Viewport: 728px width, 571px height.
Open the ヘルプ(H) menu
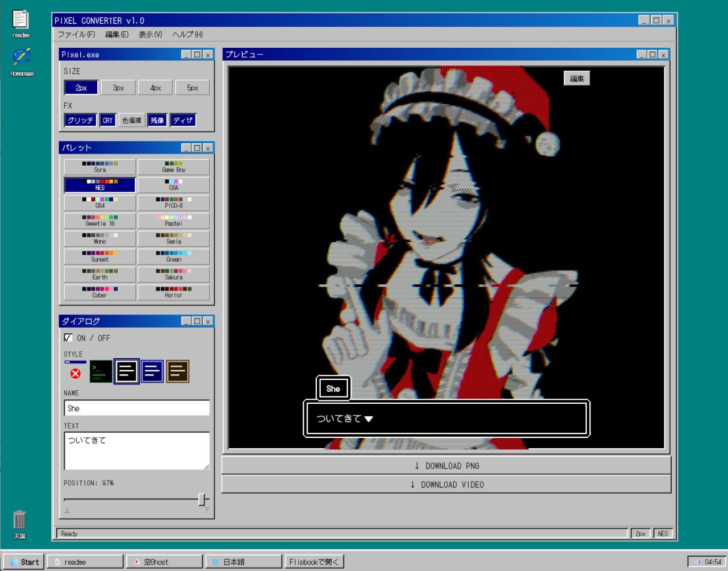click(x=187, y=35)
